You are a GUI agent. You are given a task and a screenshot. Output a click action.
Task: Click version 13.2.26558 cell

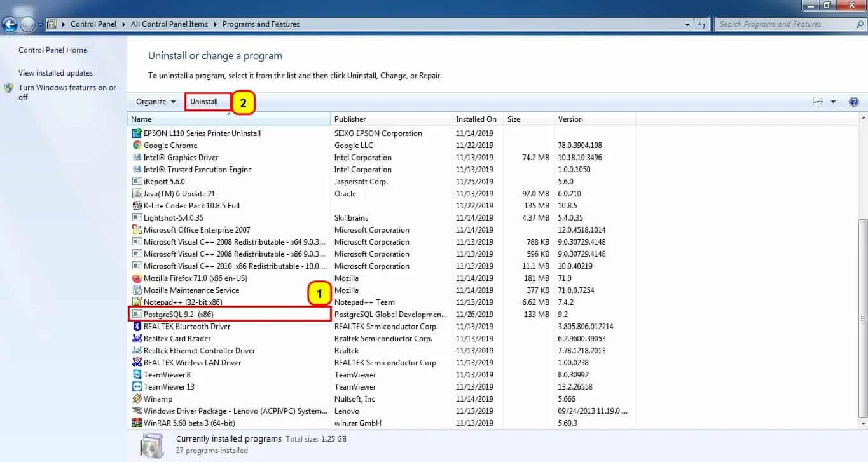click(575, 387)
